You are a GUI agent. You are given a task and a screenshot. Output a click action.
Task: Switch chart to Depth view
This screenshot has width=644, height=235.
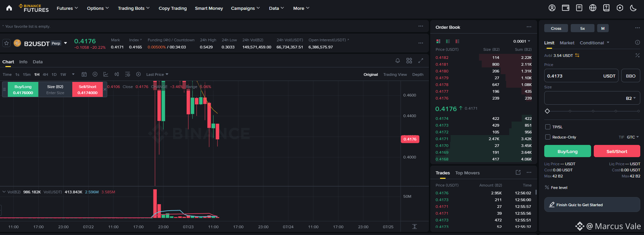[x=418, y=74]
